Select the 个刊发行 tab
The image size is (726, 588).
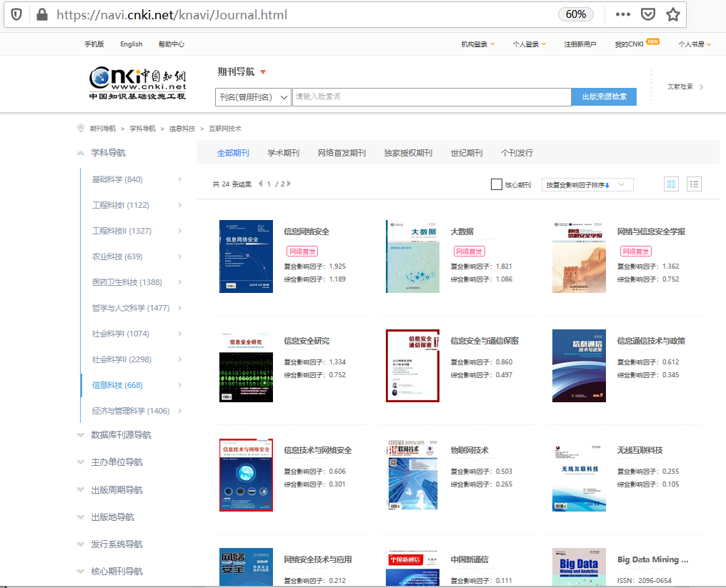[517, 153]
